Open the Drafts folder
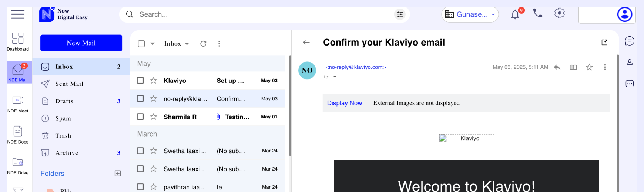The height and width of the screenshot is (192, 644). 81,101
